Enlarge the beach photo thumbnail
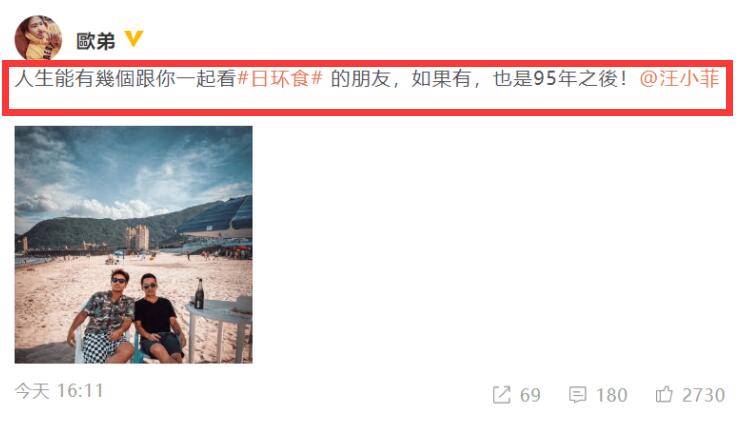Image resolution: width=746 pixels, height=424 pixels. [x=134, y=245]
